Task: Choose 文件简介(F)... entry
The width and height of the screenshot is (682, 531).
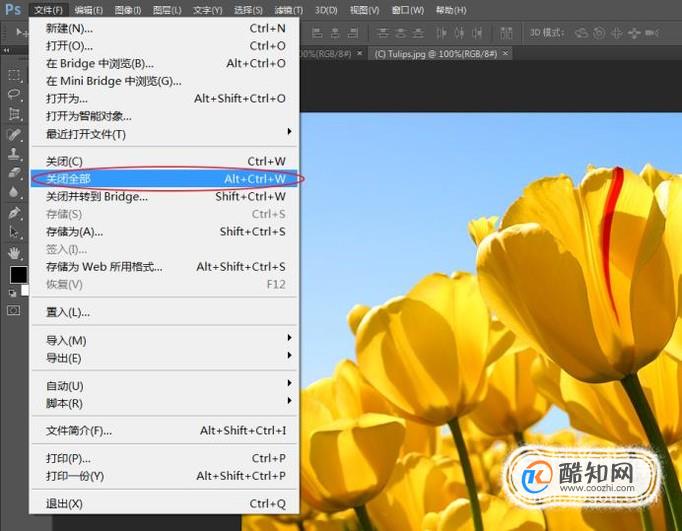Action: tap(164, 431)
